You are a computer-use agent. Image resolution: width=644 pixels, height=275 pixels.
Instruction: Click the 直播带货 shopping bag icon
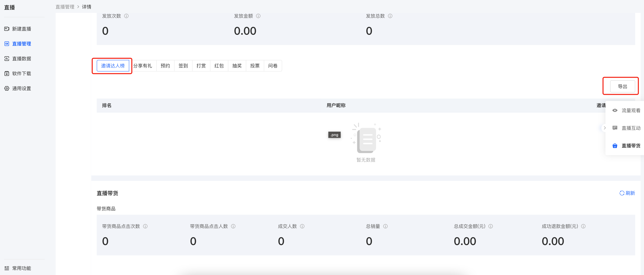[x=615, y=146]
